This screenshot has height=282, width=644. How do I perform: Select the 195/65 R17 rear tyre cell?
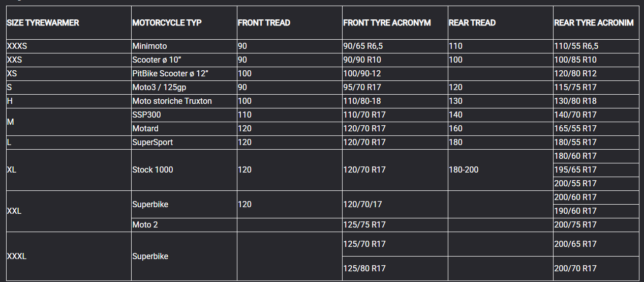575,170
